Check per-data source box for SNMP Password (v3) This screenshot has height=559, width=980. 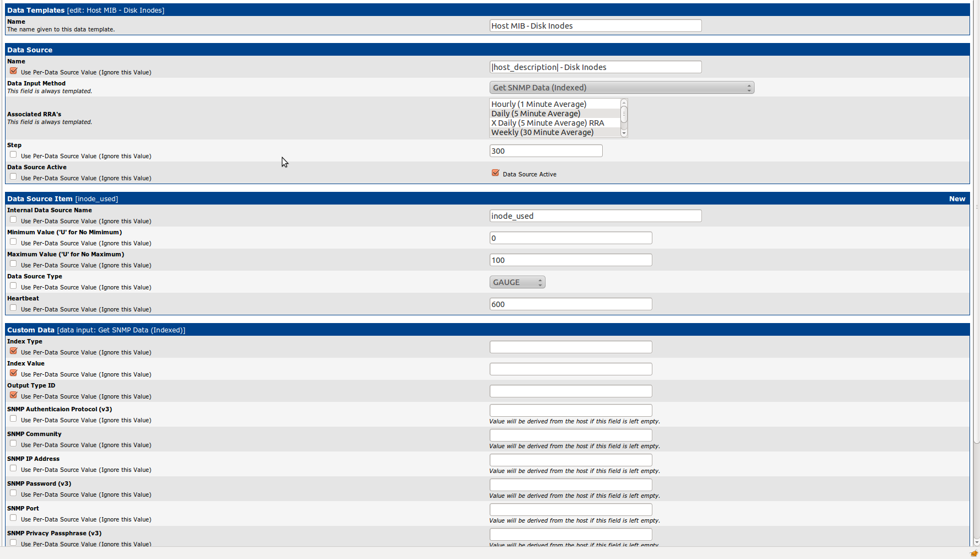coord(13,493)
